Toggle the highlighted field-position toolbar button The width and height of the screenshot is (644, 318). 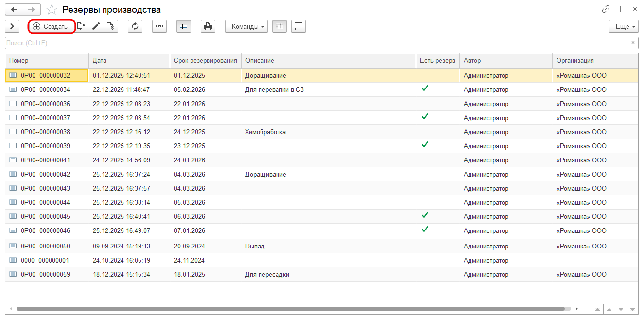(184, 26)
